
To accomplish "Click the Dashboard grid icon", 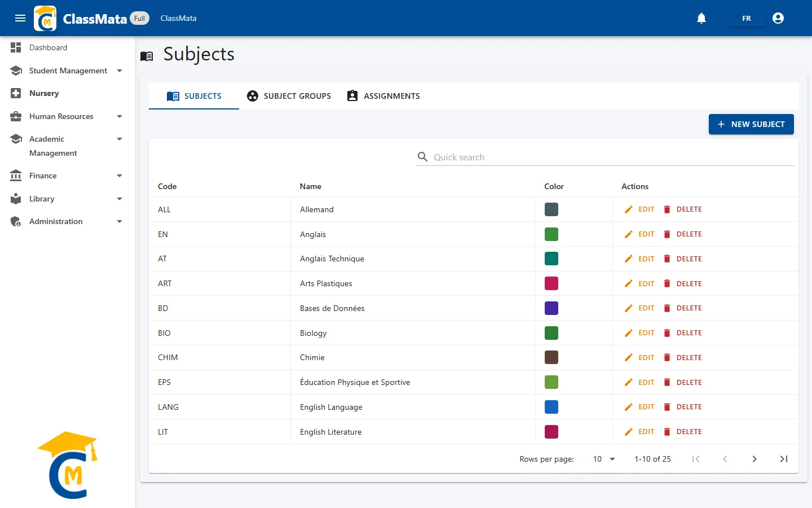I will [16, 47].
